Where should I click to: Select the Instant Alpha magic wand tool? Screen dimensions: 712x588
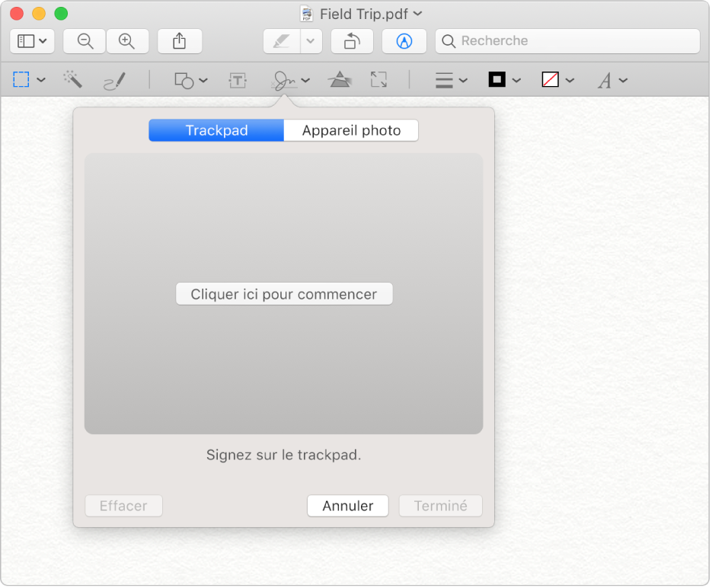tap(72, 80)
